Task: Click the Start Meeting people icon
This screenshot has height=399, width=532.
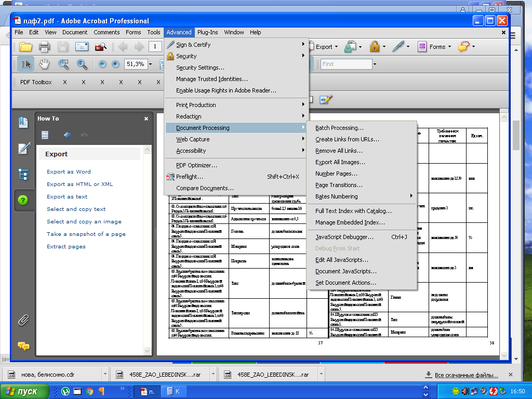Action: (350, 47)
